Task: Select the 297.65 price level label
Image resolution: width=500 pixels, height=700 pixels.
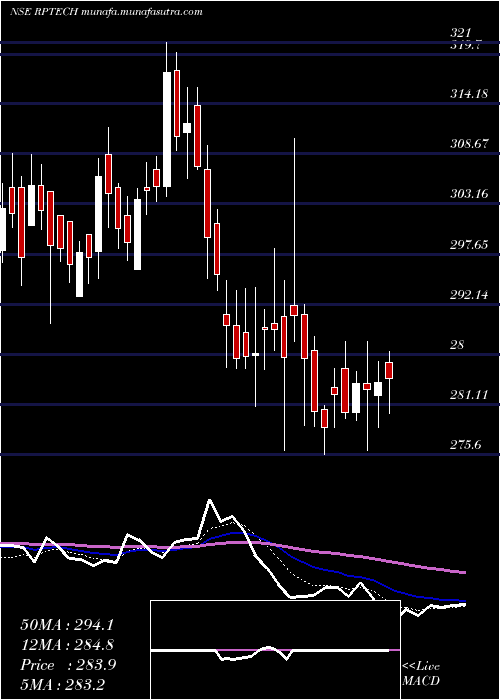Action: [x=468, y=244]
